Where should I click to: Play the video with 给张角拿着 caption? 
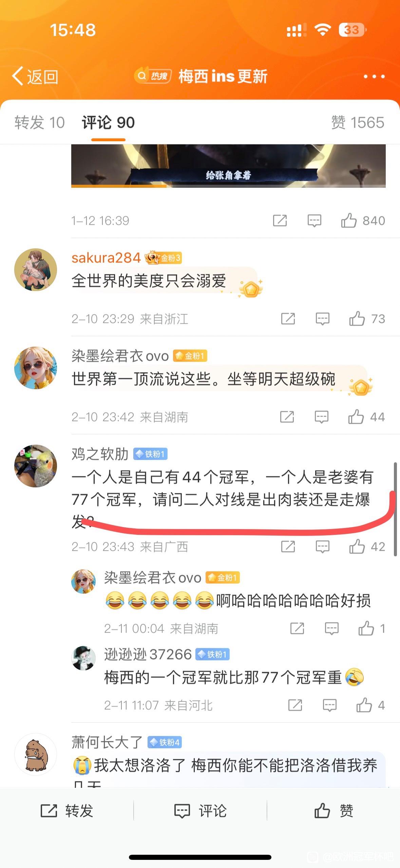(228, 166)
